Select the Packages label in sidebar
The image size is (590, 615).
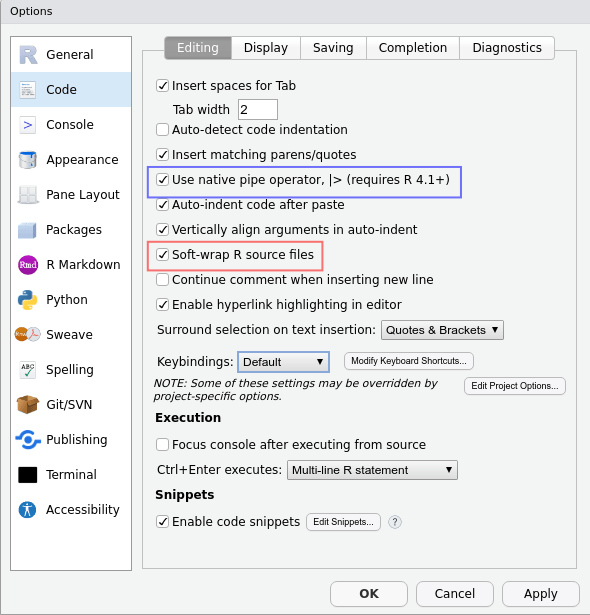coord(74,230)
